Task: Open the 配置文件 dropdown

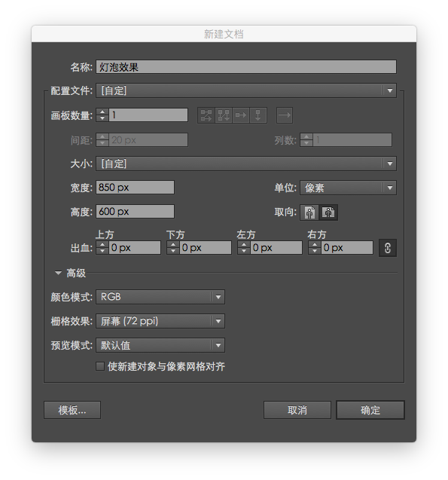Action: coord(246,90)
